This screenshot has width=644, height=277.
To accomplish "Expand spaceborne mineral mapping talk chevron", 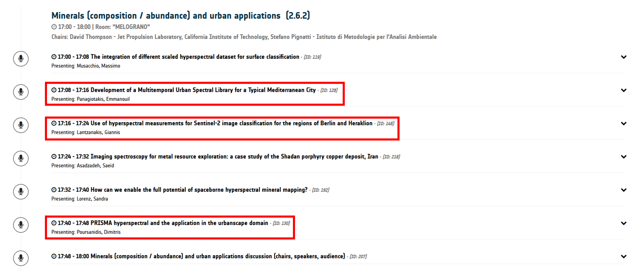I will (x=624, y=190).
